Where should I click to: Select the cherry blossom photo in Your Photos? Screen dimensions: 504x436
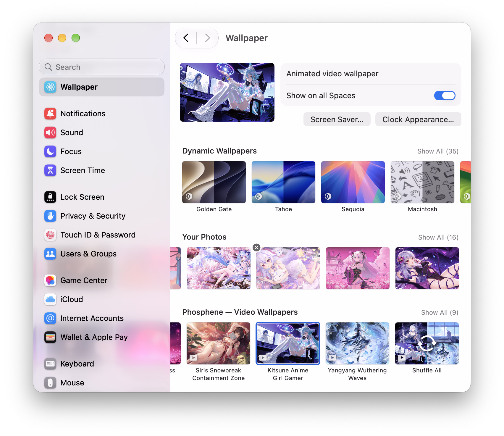219,268
